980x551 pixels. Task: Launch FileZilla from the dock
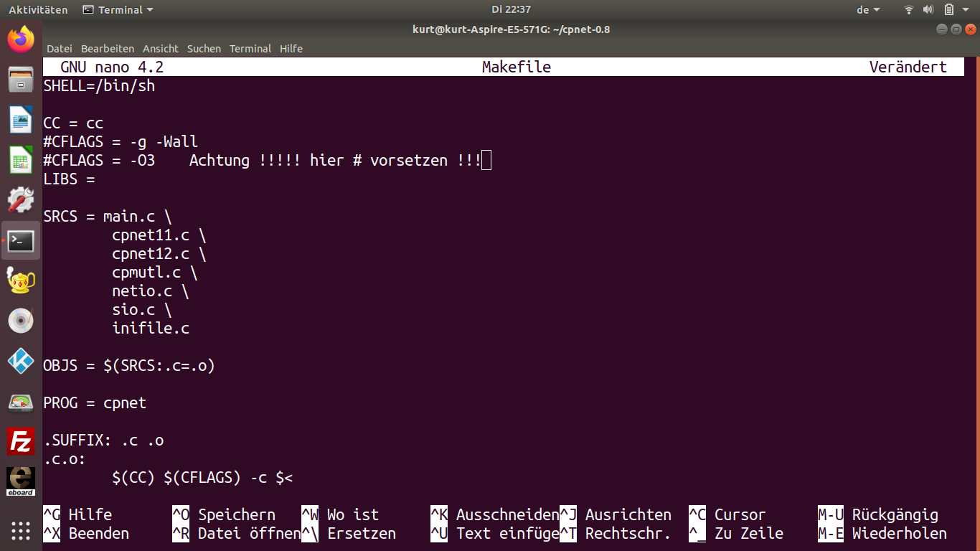click(21, 441)
